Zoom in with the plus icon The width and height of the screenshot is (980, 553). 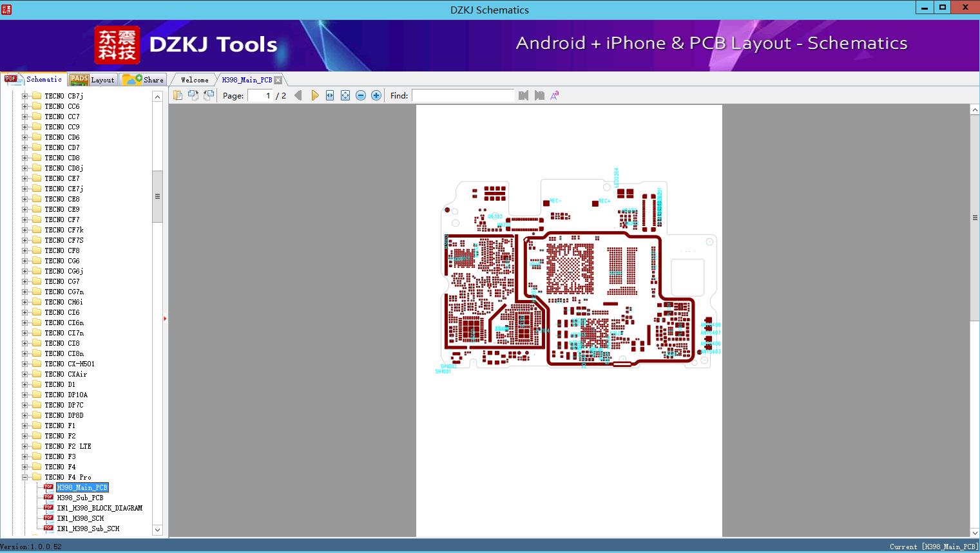tap(376, 95)
